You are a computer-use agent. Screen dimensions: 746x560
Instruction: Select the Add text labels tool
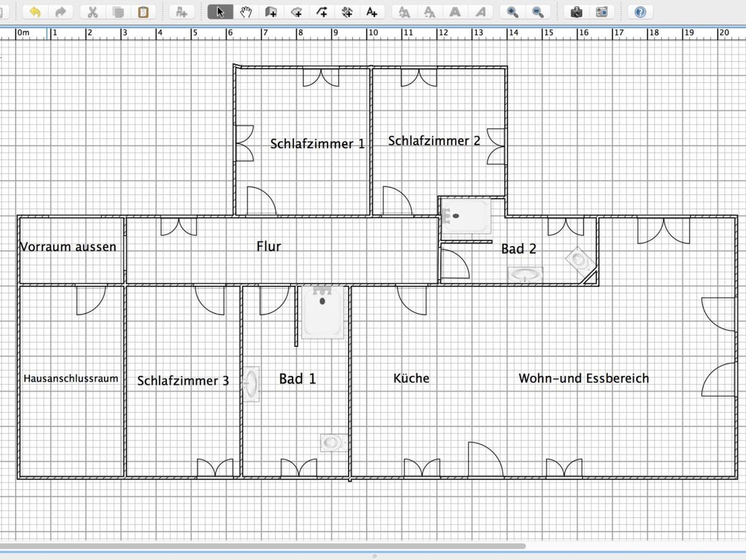(x=372, y=12)
